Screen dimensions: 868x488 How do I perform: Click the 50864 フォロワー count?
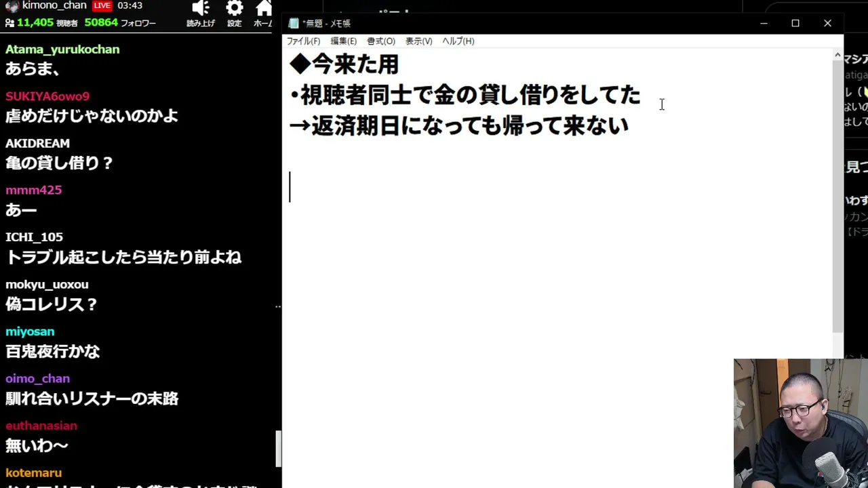[120, 22]
